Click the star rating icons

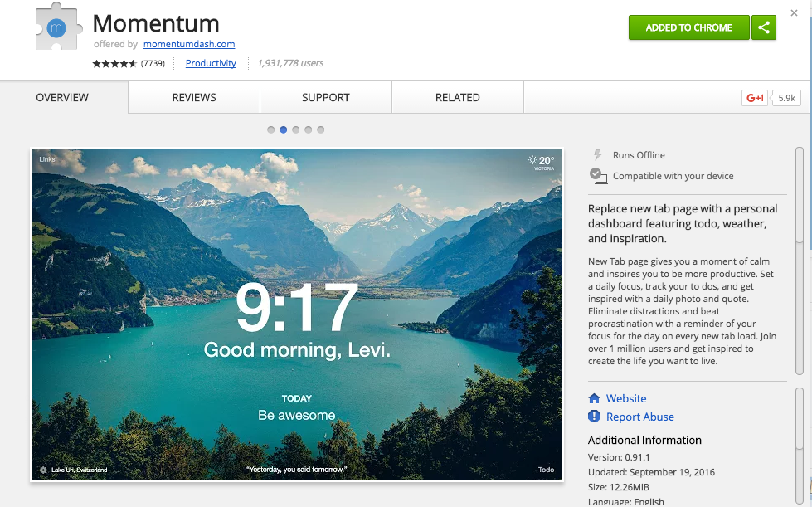(x=114, y=64)
